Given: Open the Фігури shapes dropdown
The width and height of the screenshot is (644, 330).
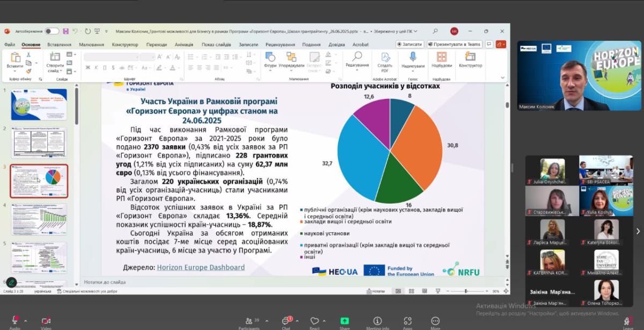Looking at the screenshot, I should point(270,60).
